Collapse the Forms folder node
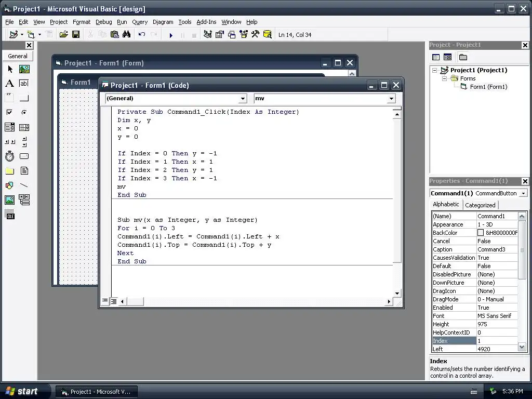532x399 pixels. pos(444,79)
